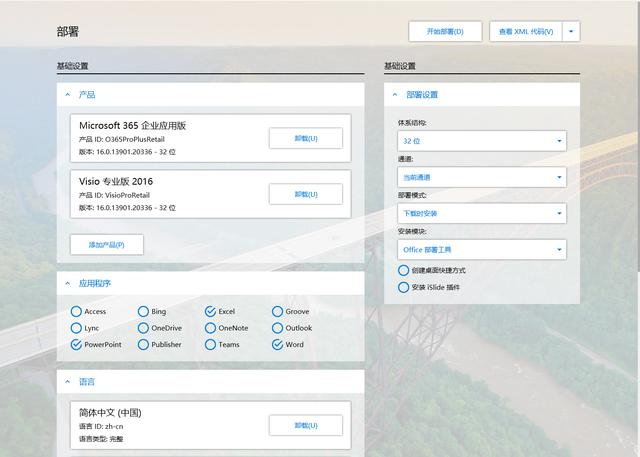Image resolution: width=640 pixels, height=457 pixels.
Task: Open the 部署模式 下载时安装 dropdown
Action: [x=482, y=213]
